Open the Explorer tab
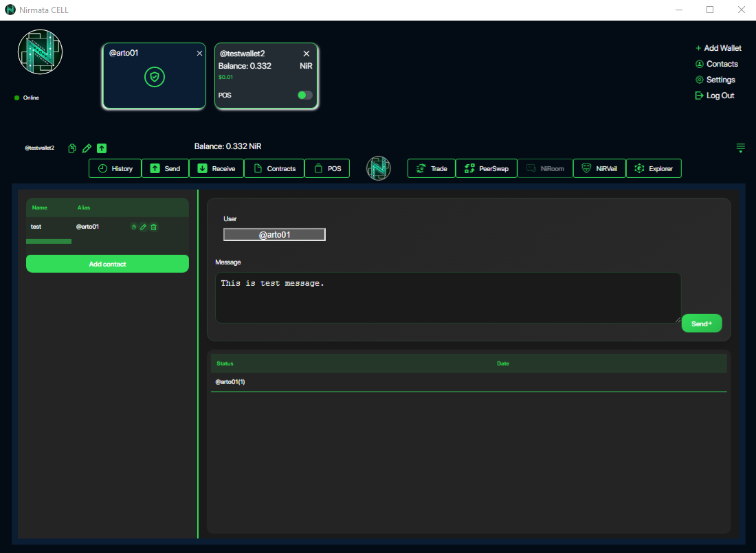756x553 pixels. (x=654, y=168)
